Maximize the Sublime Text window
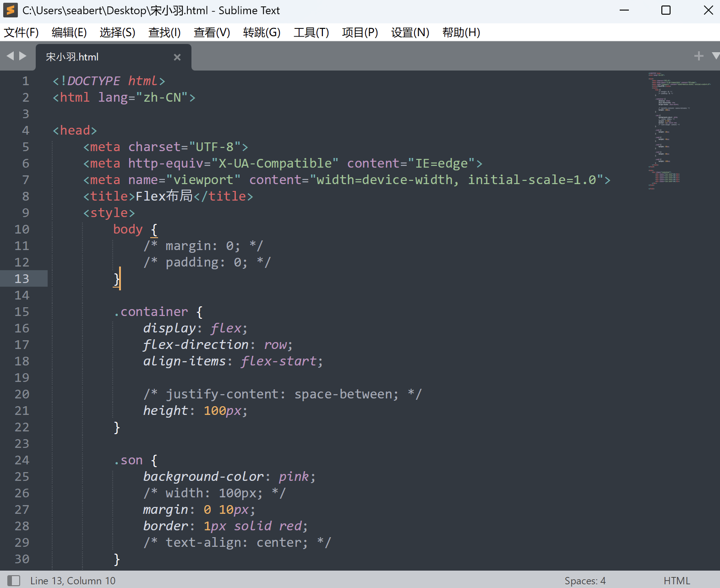 click(x=666, y=10)
